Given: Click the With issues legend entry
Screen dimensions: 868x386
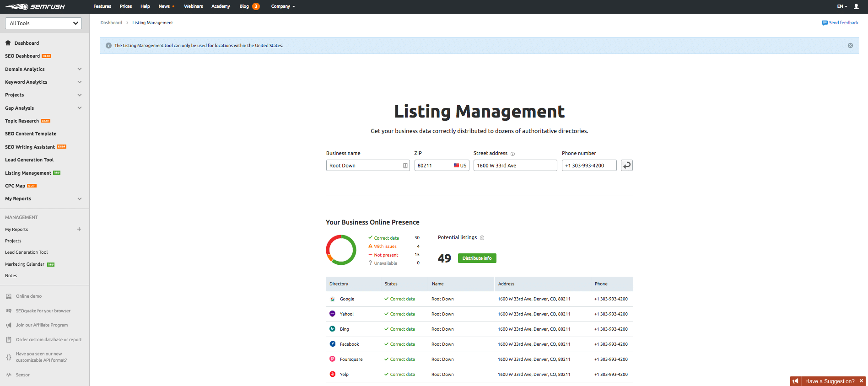Looking at the screenshot, I should pos(385,247).
